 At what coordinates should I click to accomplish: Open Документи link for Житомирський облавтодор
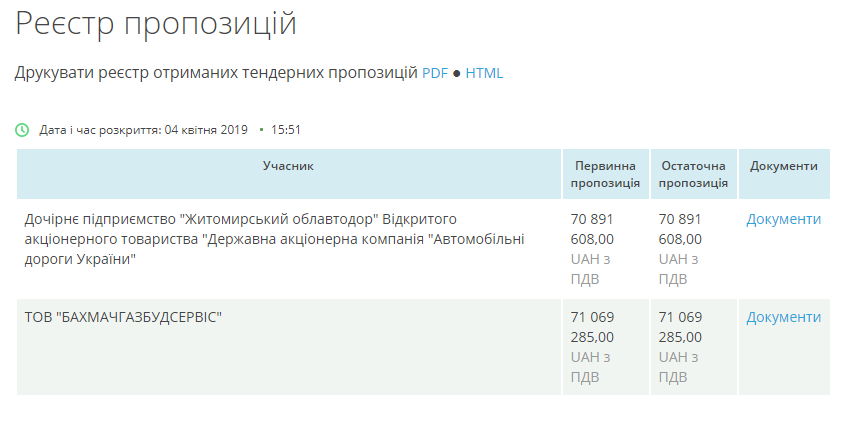[783, 219]
